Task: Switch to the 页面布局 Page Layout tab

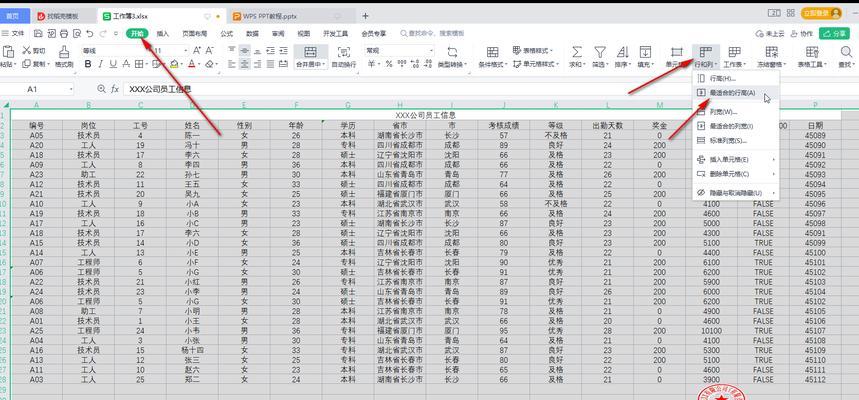Action: [194, 33]
